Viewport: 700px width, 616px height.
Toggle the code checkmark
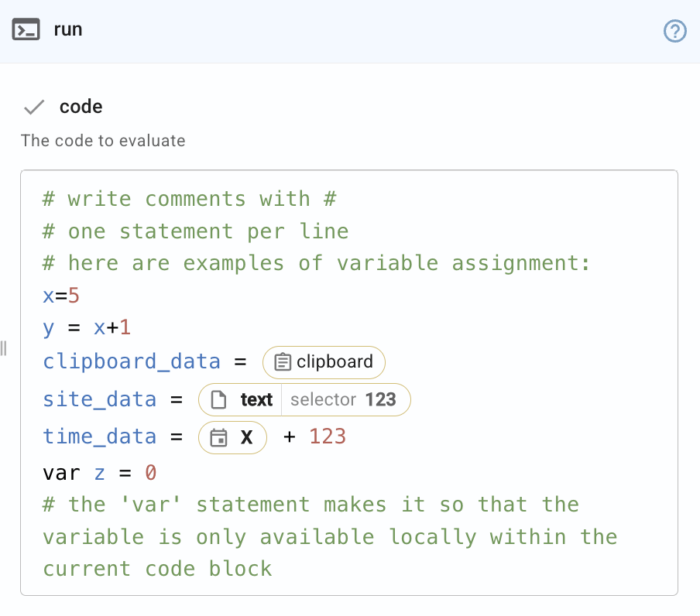click(34, 107)
